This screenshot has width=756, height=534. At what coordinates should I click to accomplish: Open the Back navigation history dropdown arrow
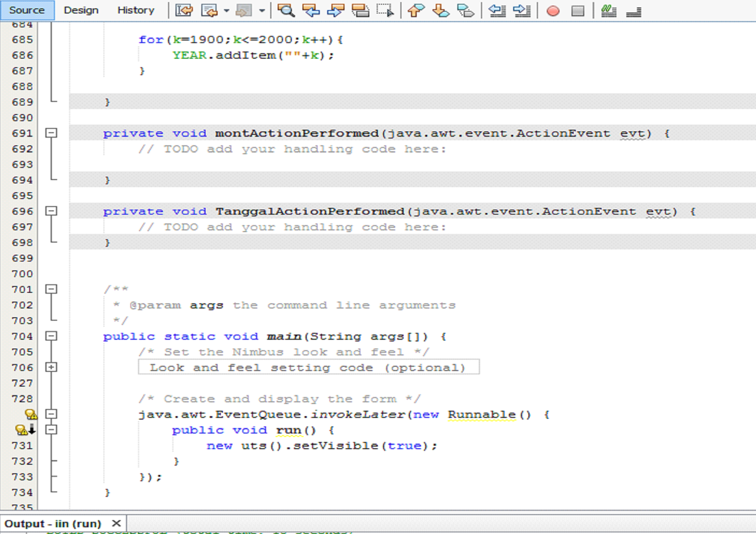point(226,10)
